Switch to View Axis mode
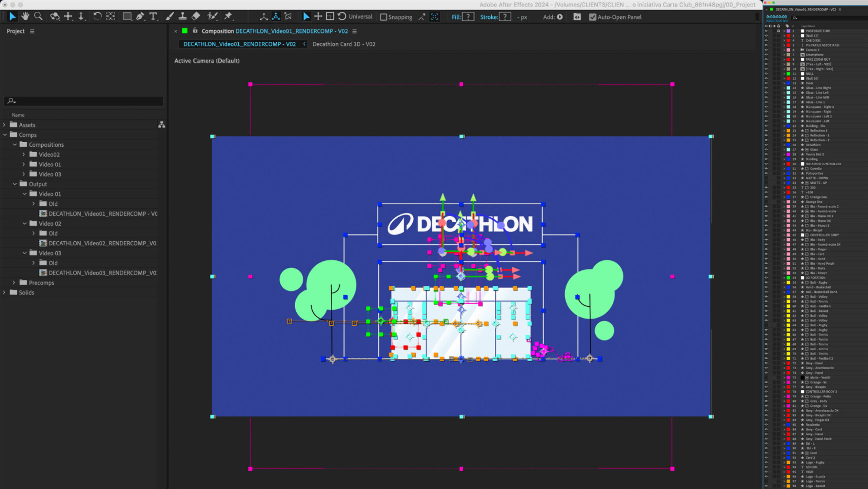Viewport: 868px width, 489px height. [x=288, y=17]
